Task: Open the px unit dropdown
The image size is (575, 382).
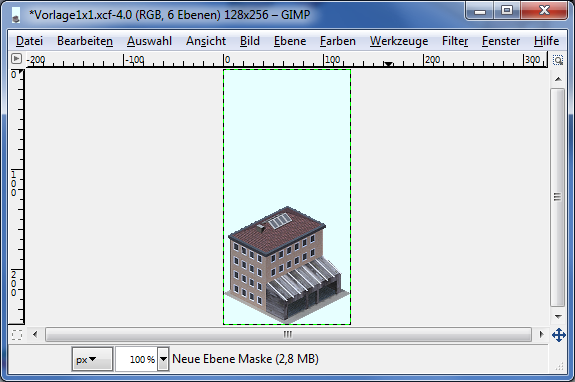Action: [92, 359]
